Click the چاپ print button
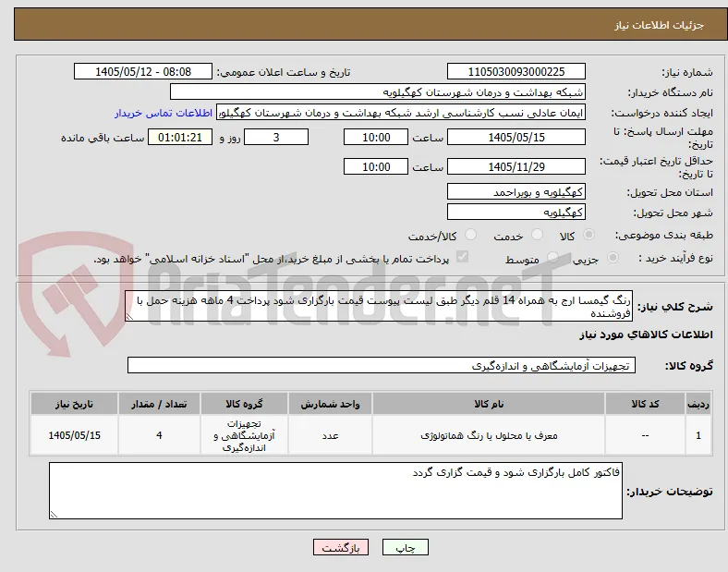The height and width of the screenshot is (572, 728). pos(406,548)
